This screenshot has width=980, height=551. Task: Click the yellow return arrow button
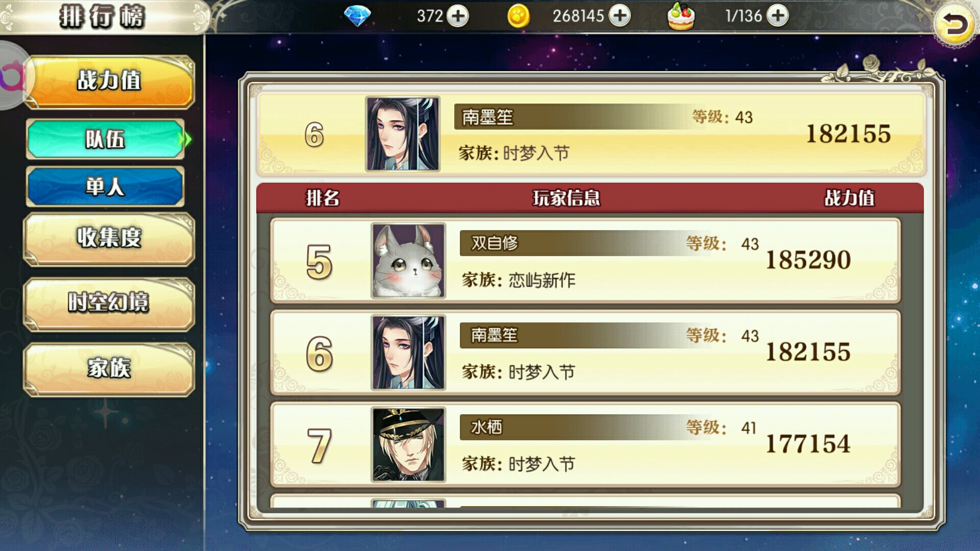[954, 24]
